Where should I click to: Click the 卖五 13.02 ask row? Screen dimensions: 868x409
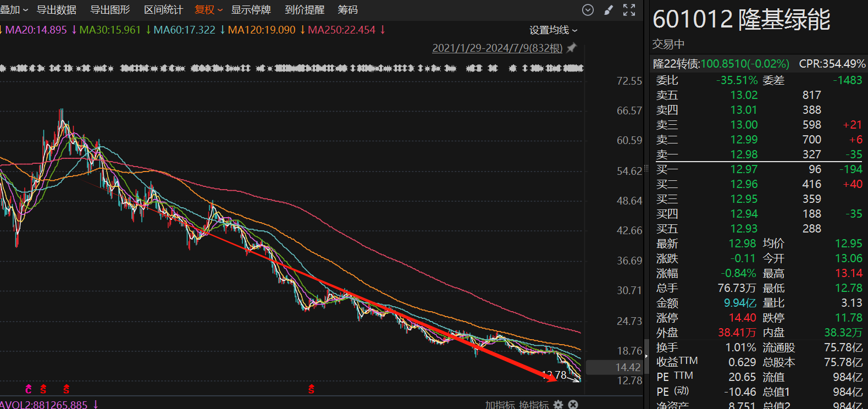point(759,95)
